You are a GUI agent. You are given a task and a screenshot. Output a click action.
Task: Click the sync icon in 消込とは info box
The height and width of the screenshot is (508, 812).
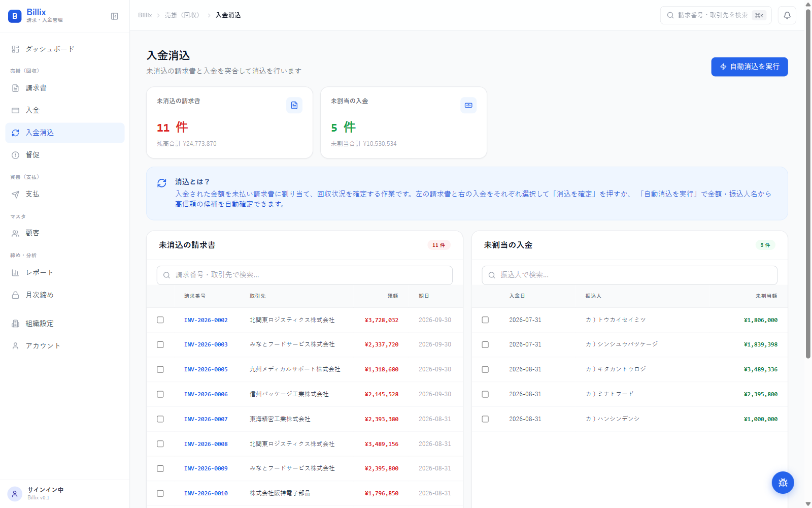click(x=162, y=183)
